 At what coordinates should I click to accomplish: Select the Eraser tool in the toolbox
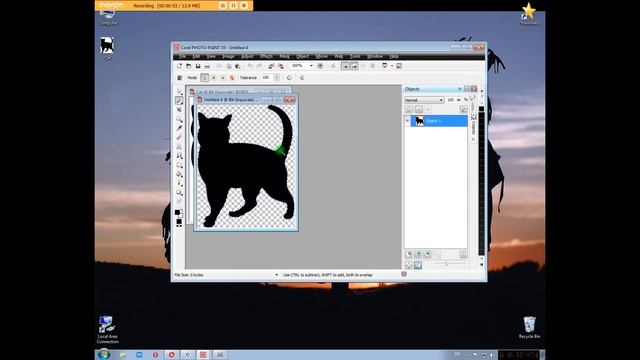click(x=179, y=138)
